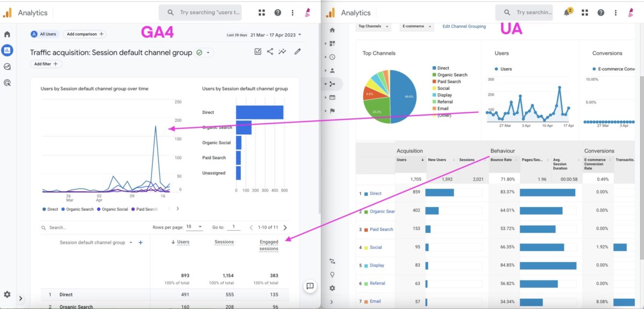This screenshot has width=644, height=309.
Task: Open Insights sparkline icon in GA4 report header
Action: point(282,52)
